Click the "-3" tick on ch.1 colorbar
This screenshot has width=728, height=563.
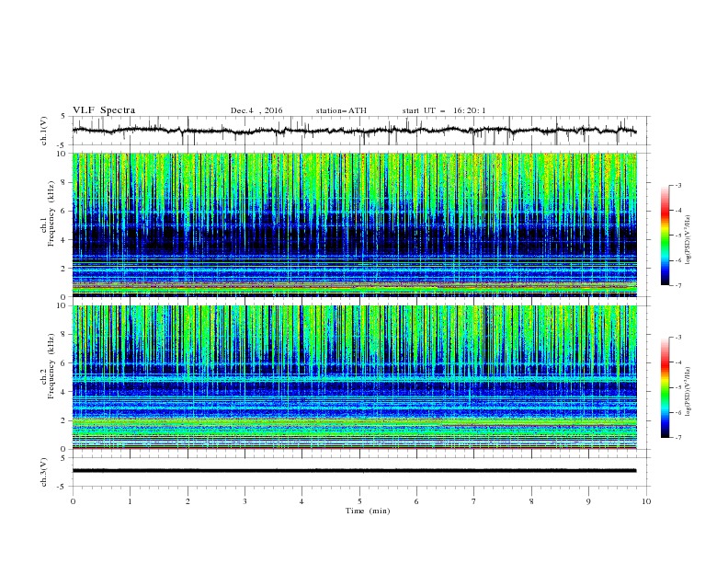677,185
